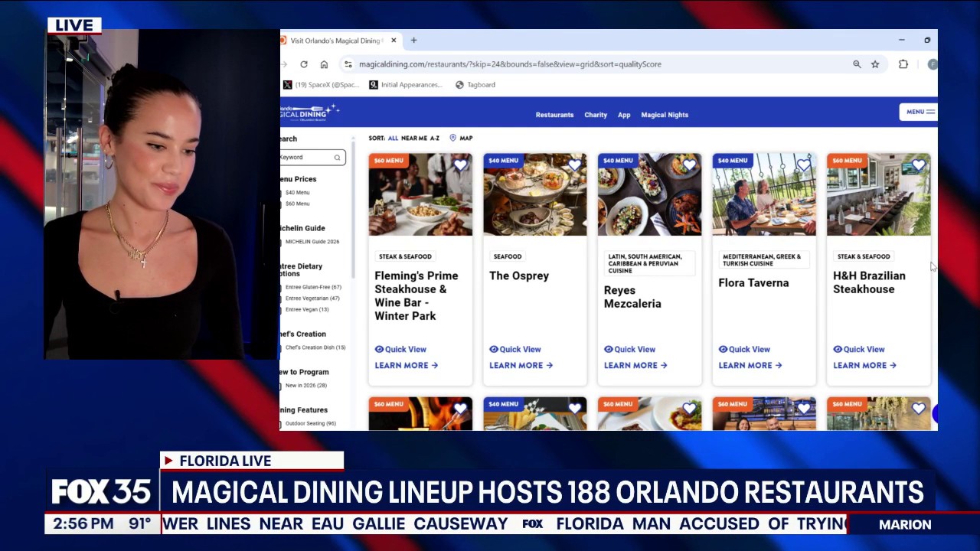
Task: Learn more about Flora Taverna
Action: (x=750, y=366)
